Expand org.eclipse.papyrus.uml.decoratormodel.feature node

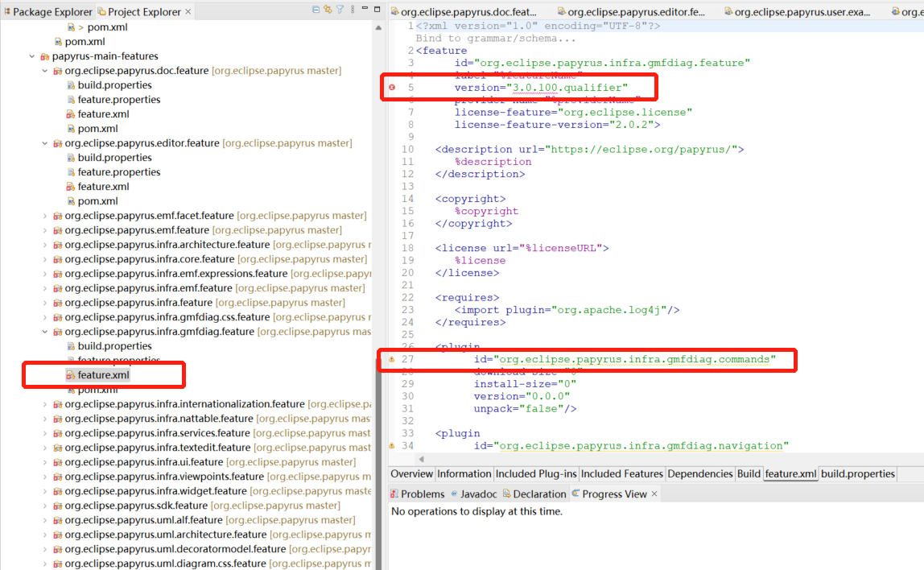tap(45, 549)
